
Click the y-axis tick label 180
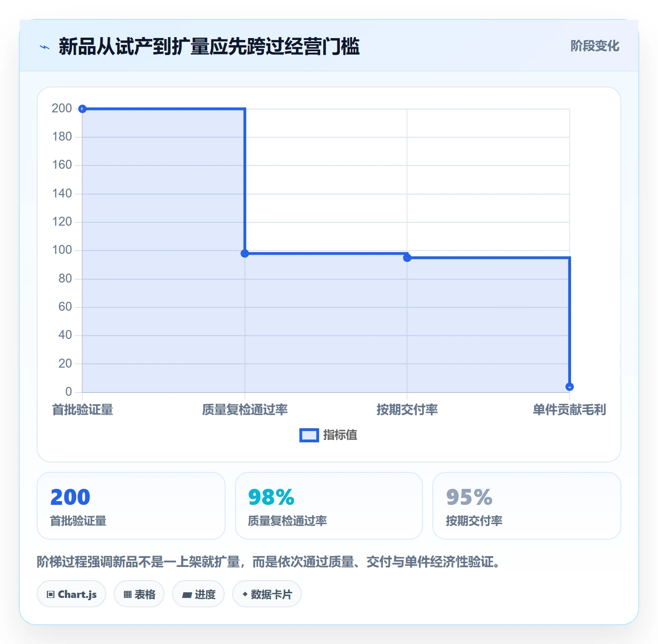point(62,137)
